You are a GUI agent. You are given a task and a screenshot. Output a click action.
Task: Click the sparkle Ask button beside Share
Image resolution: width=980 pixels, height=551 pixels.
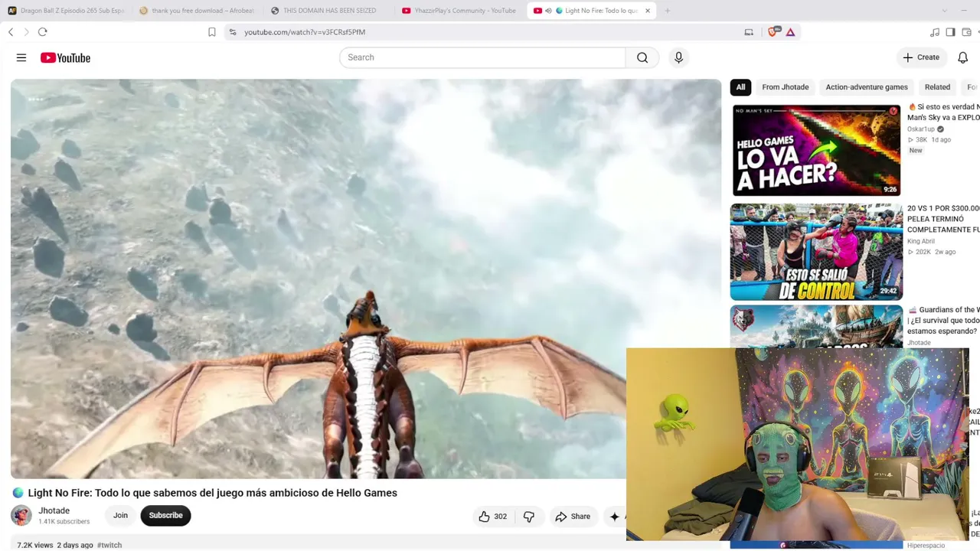[616, 517]
